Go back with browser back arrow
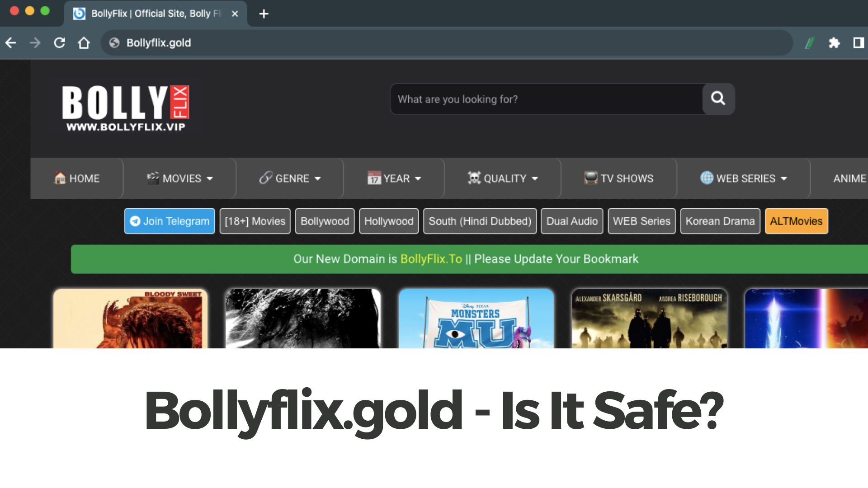This screenshot has width=868, height=488. tap(11, 43)
